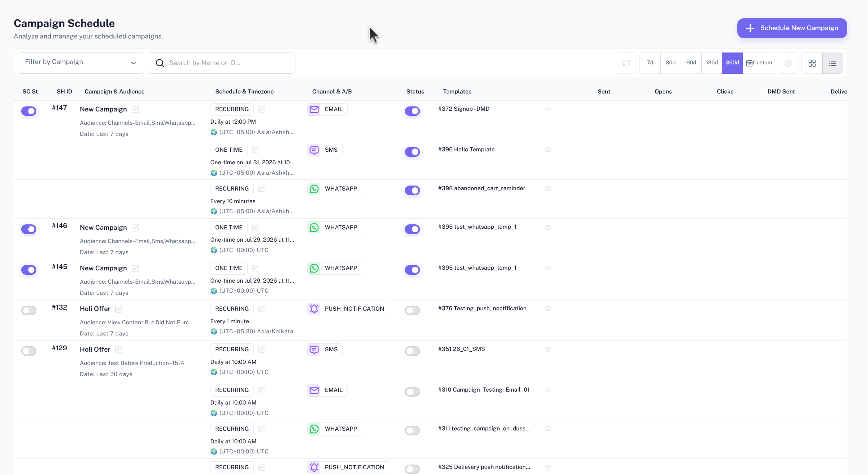Click the push bell icon for #376 Testing_push_nootification
This screenshot has width=868, height=475.
(314, 309)
